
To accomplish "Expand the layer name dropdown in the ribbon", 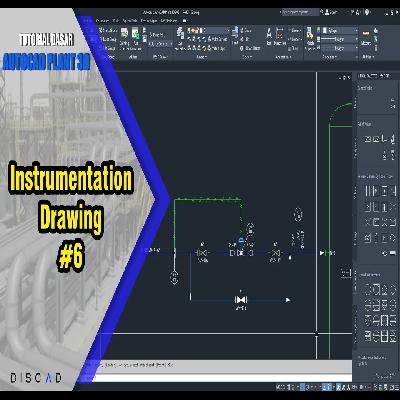I will 208,30.
